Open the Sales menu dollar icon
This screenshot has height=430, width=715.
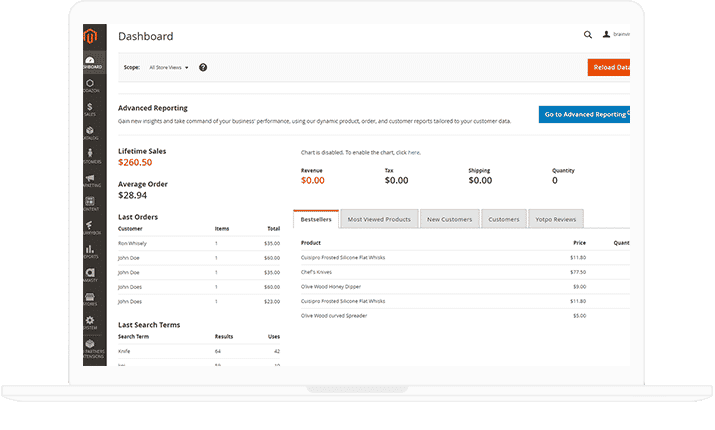coord(90,108)
